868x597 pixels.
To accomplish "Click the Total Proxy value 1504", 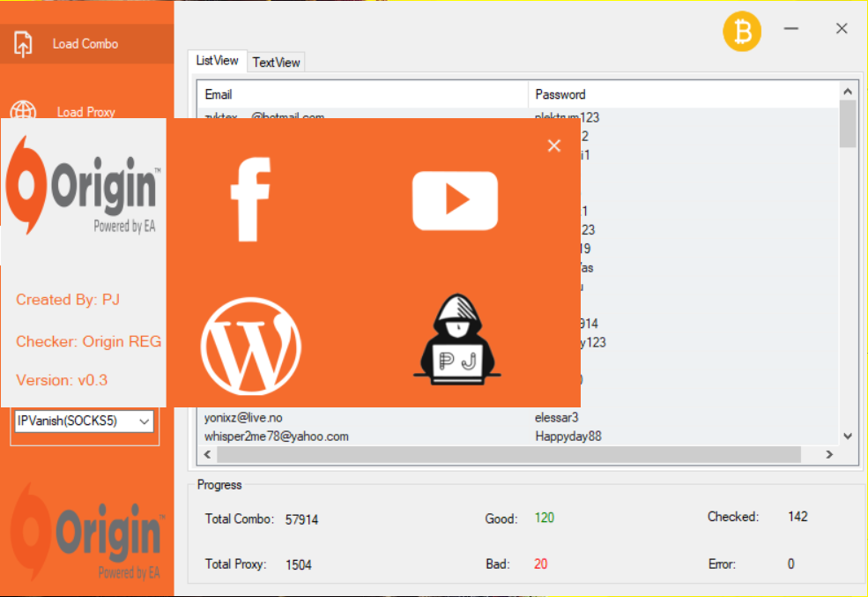I will [299, 565].
